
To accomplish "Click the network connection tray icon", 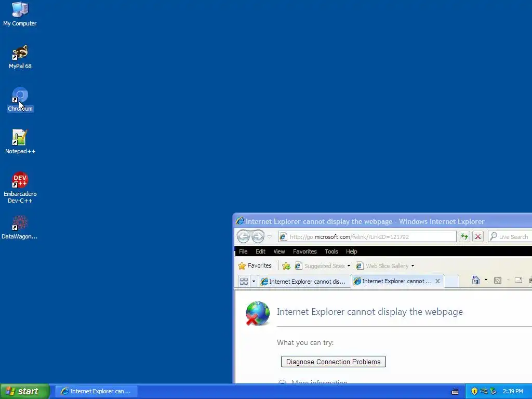I will tap(484, 391).
